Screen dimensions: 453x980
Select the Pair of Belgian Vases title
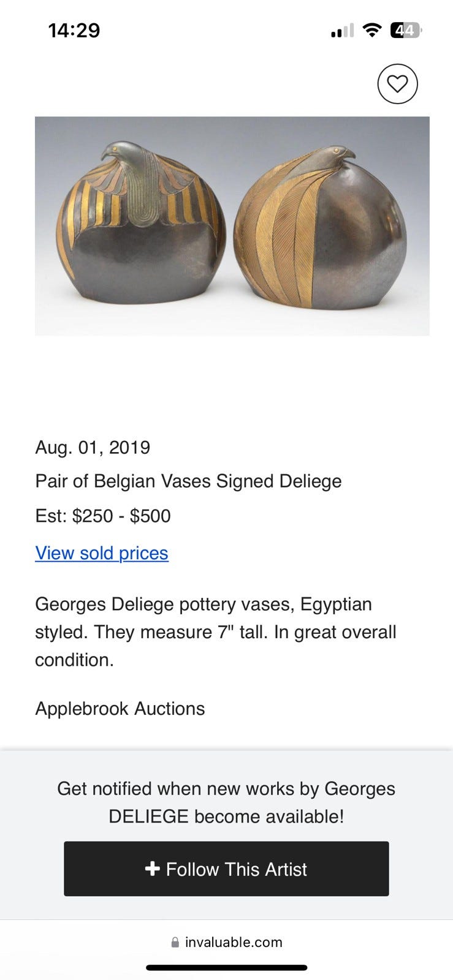pos(188,481)
